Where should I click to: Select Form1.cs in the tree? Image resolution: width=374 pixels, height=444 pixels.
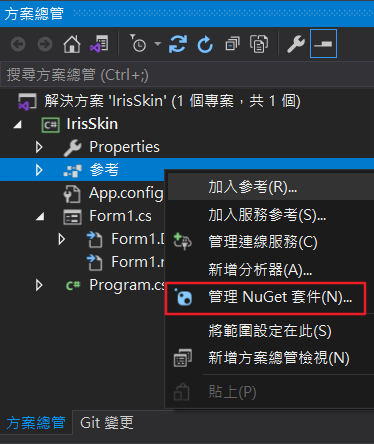click(x=120, y=216)
